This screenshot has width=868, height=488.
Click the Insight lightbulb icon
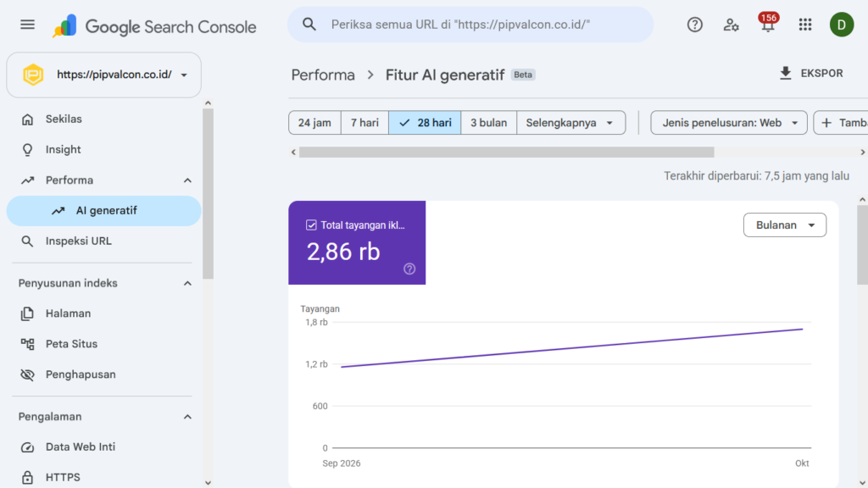[27, 150]
